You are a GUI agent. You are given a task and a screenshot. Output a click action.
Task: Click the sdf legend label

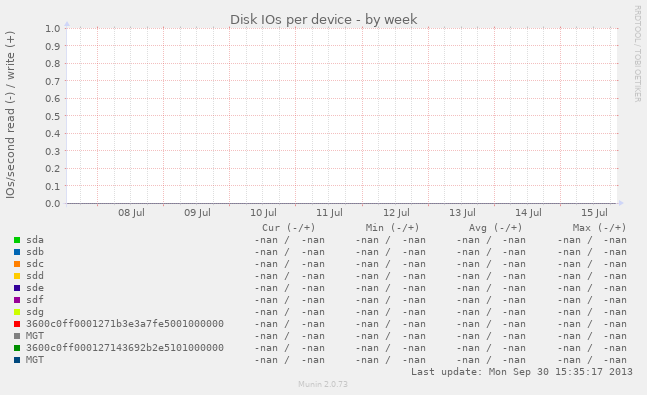click(35, 300)
